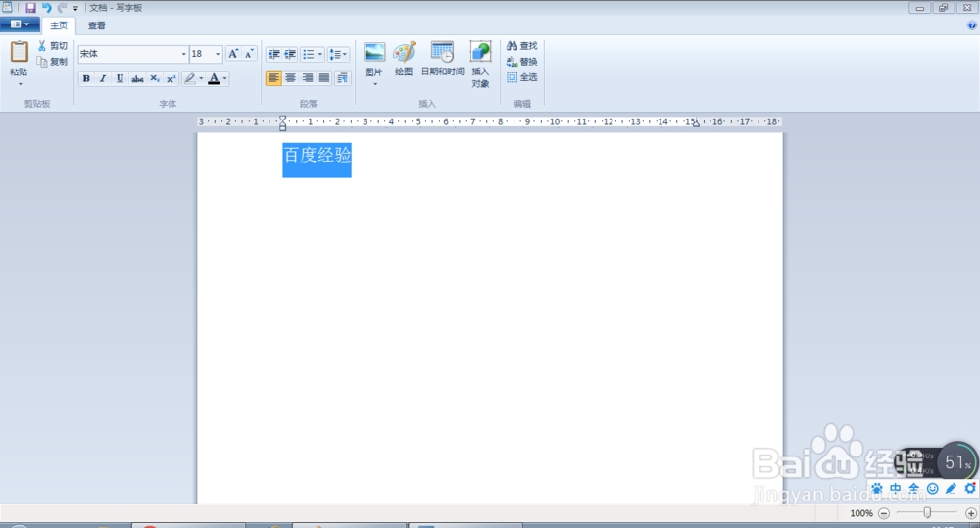Expand the 图片 dropdown arrow
Viewport: 980px width, 528px height.
[375, 83]
